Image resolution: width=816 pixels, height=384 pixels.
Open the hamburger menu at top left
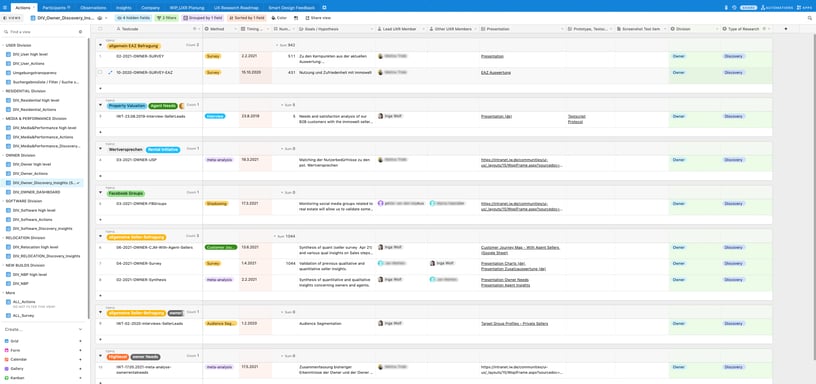(x=5, y=8)
